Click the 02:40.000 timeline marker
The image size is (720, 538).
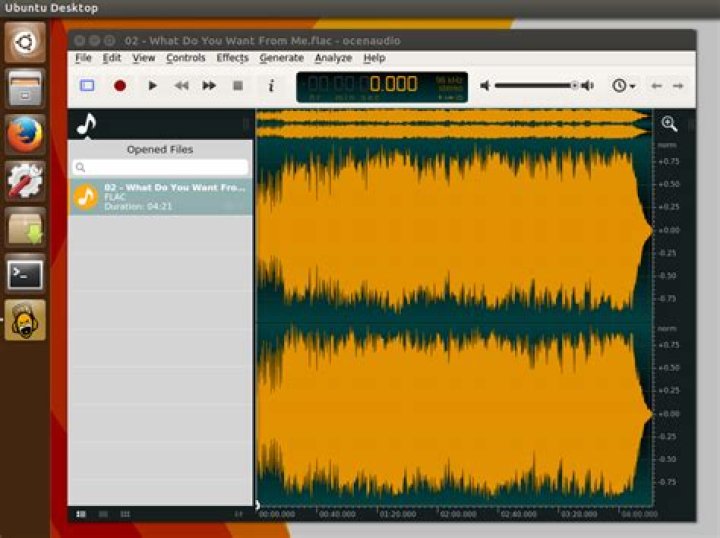[519, 514]
